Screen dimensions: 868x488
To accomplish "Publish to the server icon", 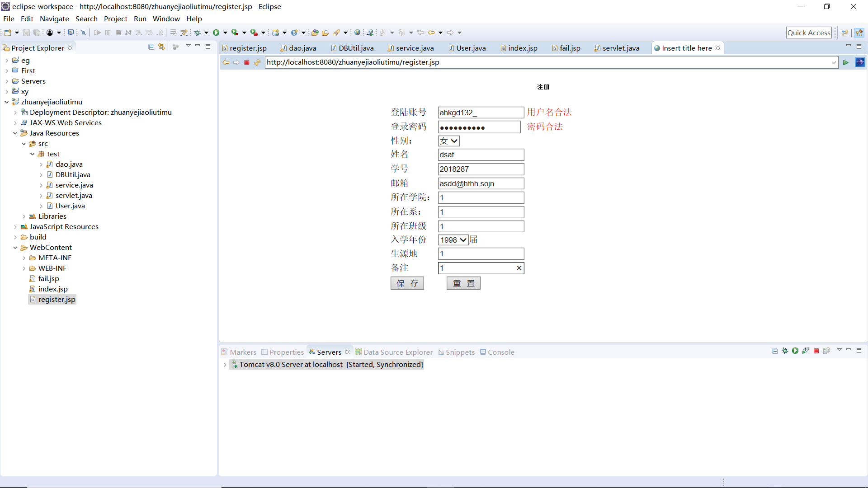I will [x=826, y=351].
